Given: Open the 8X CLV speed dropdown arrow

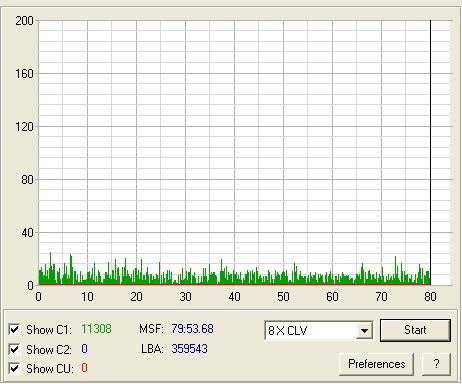Looking at the screenshot, I should click(364, 330).
